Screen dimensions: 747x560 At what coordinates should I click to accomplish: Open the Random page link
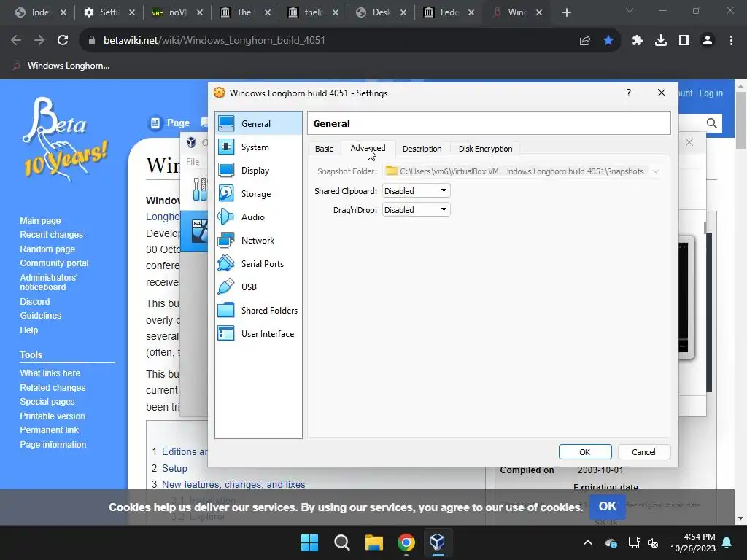[x=47, y=249]
